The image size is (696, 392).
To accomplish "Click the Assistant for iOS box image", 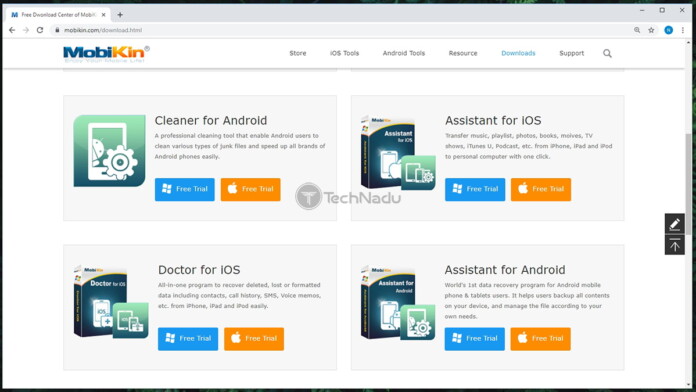I will (x=398, y=153).
